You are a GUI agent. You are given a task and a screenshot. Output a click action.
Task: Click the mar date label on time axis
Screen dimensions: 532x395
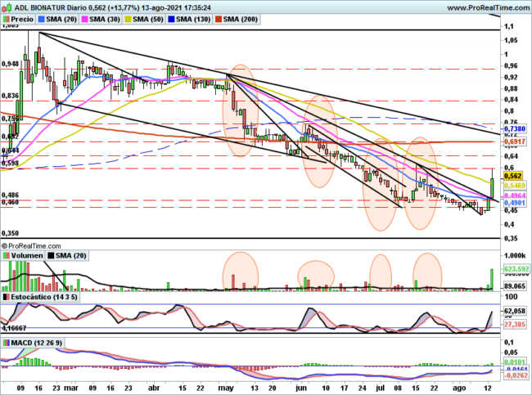(x=71, y=388)
